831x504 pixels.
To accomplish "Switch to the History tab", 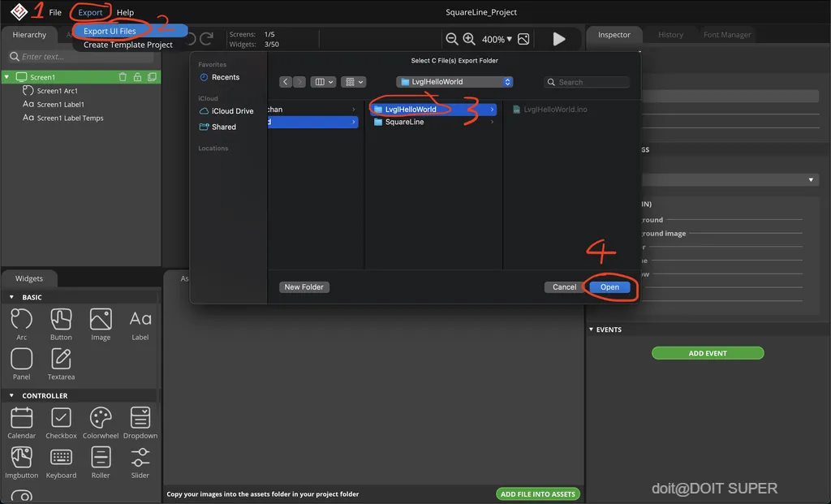I will 670,34.
